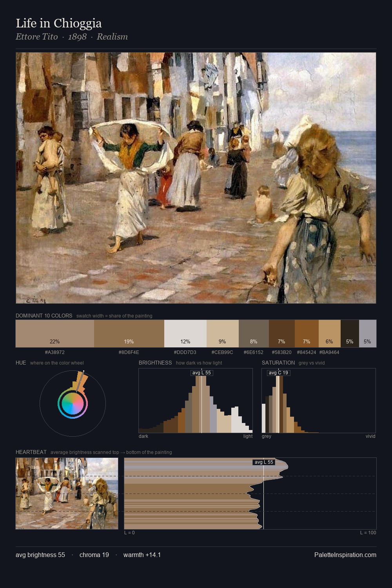The width and height of the screenshot is (392, 588).
Task: Select the 22% swatch colored #A38972
Action: (x=55, y=334)
